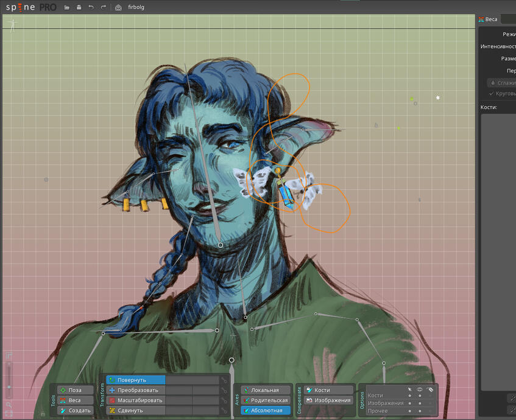Click the open project folder icon

67,7
